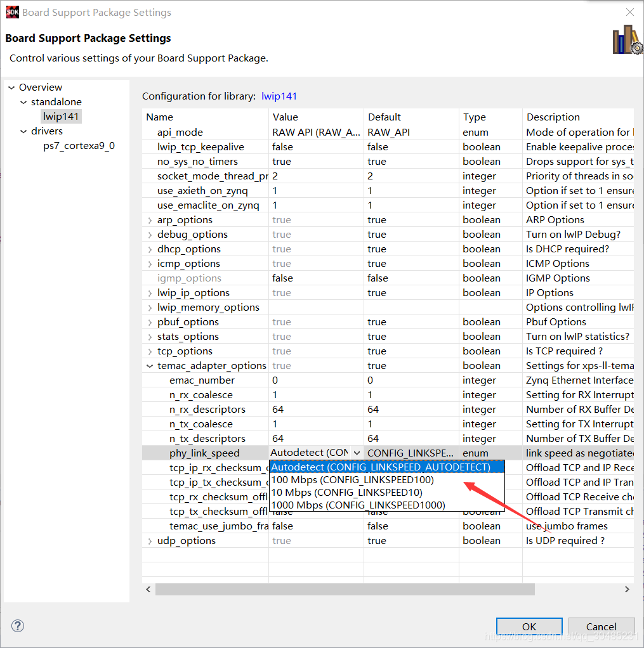Click the Type column header

[x=490, y=117]
